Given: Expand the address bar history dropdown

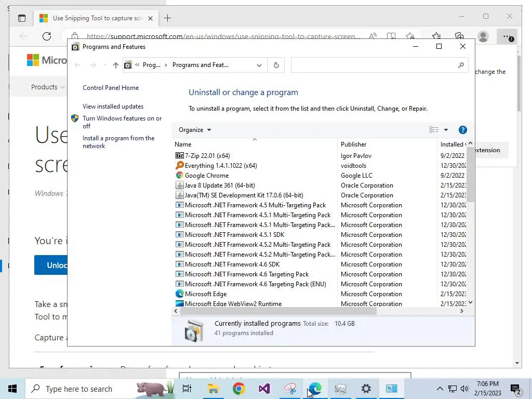Looking at the screenshot, I should 259,65.
